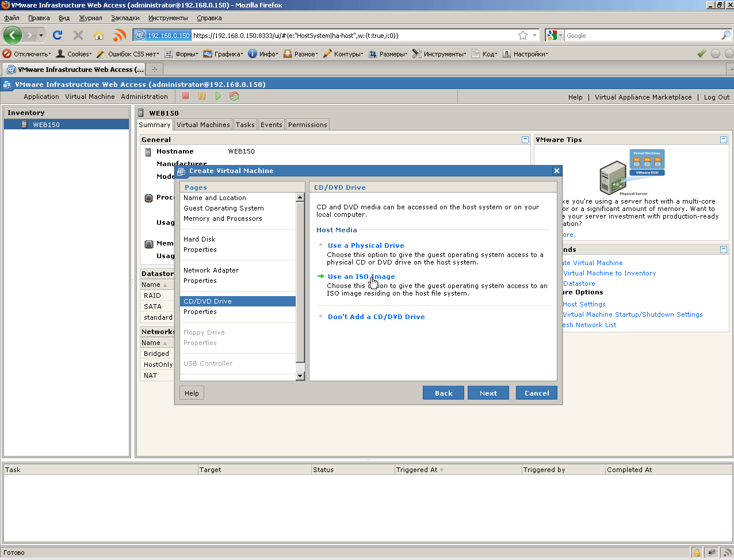This screenshot has height=560, width=734.
Task: Switch to the Tasks tab
Action: point(245,125)
